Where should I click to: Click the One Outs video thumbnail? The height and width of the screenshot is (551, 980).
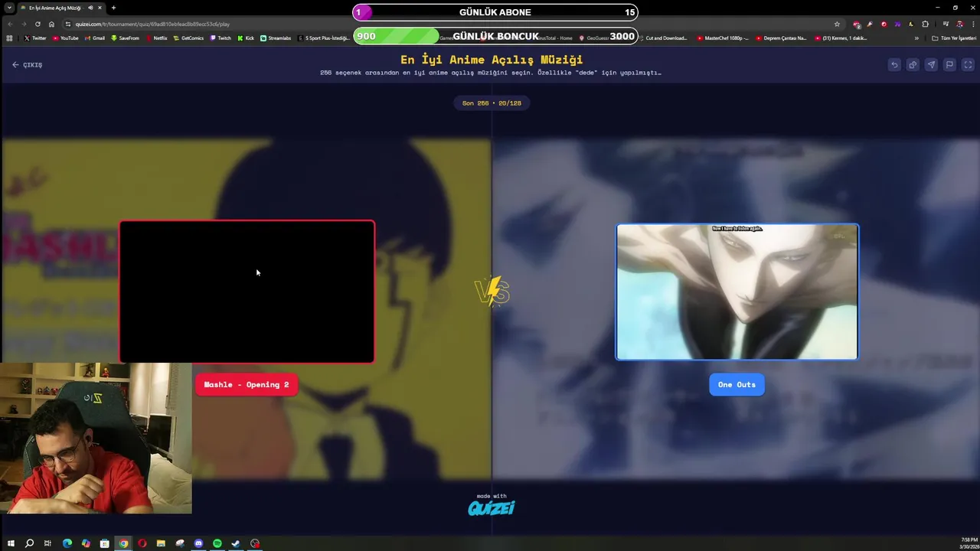point(737,292)
